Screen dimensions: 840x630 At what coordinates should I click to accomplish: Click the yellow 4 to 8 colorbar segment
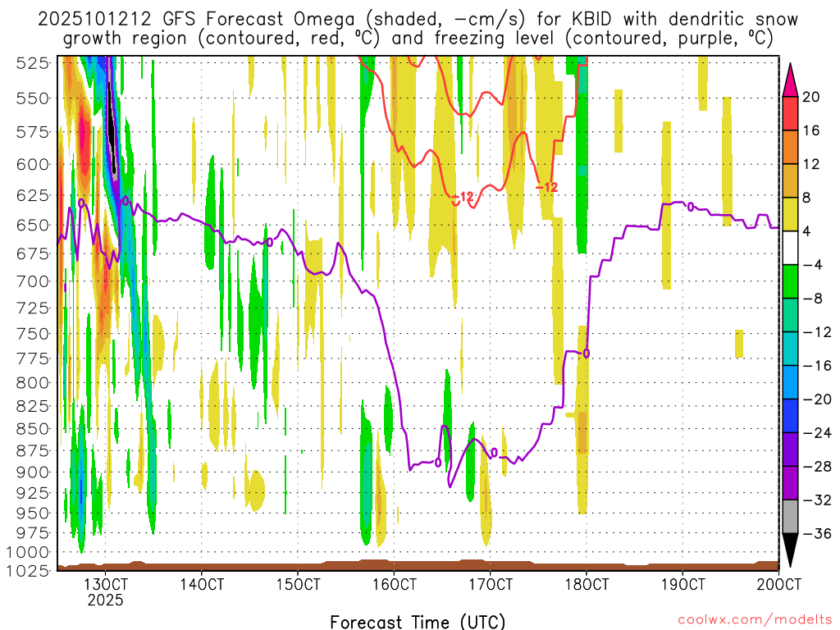[x=790, y=214]
